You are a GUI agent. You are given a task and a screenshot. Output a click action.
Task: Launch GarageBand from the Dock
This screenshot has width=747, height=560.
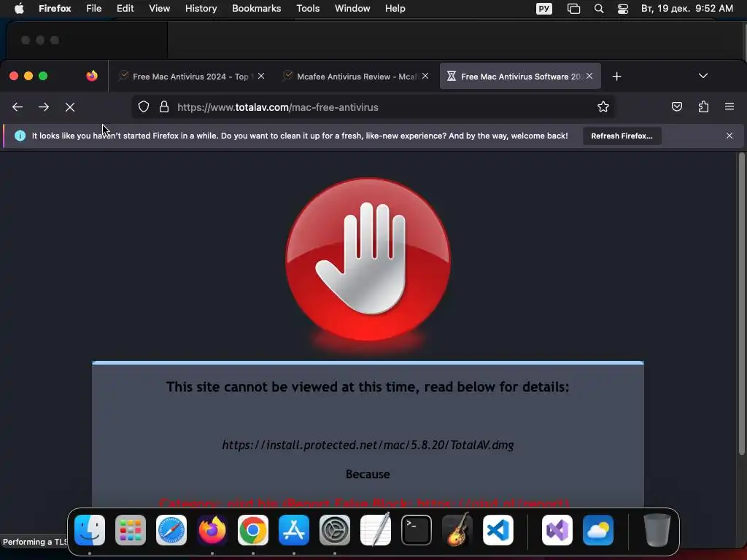457,530
